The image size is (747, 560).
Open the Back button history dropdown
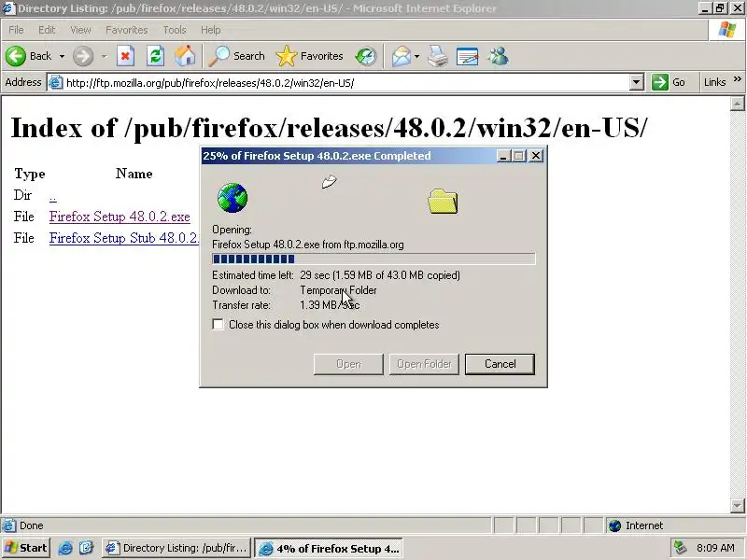62,56
